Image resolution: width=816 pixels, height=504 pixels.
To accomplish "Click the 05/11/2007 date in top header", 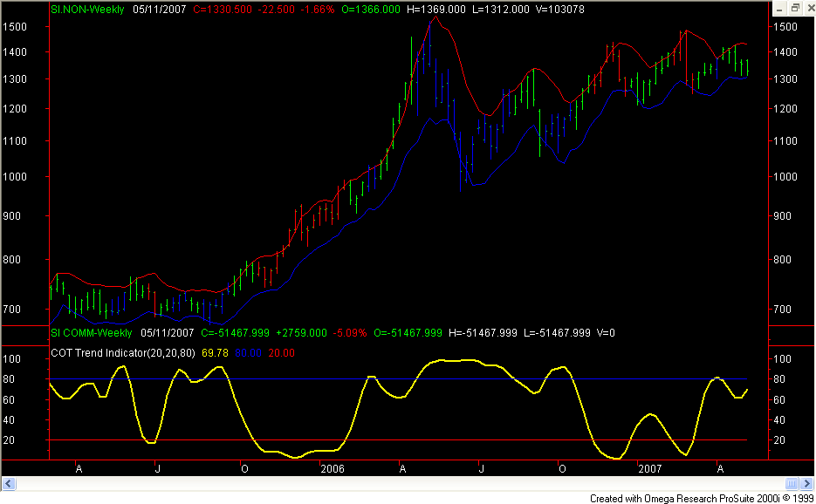I will click(x=159, y=10).
